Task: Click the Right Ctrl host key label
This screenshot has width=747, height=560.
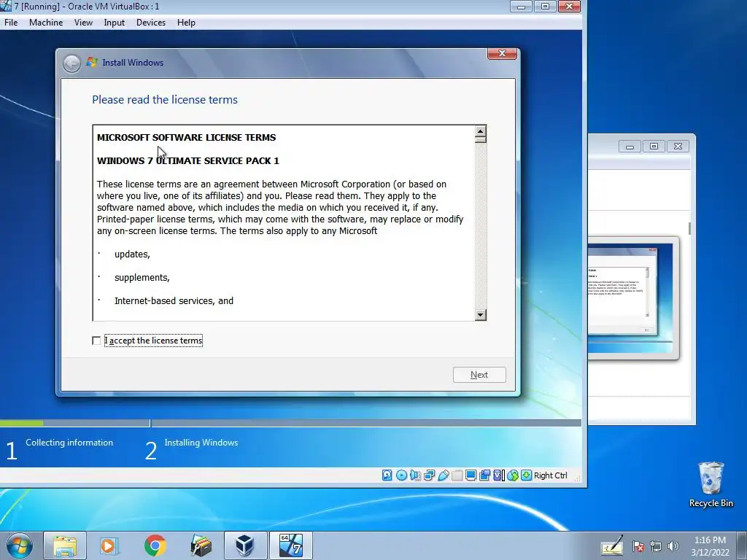Action: pyautogui.click(x=550, y=475)
